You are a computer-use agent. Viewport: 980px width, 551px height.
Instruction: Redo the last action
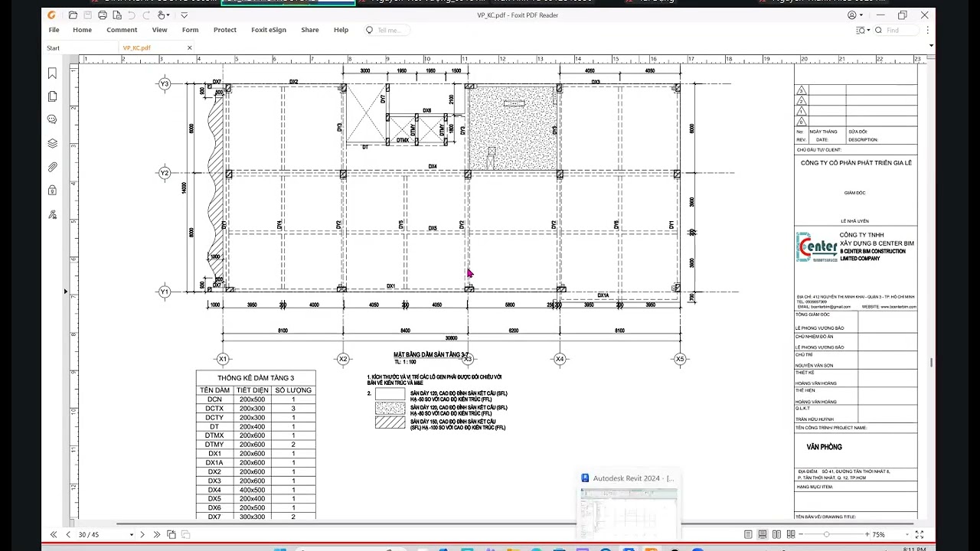pos(145,15)
